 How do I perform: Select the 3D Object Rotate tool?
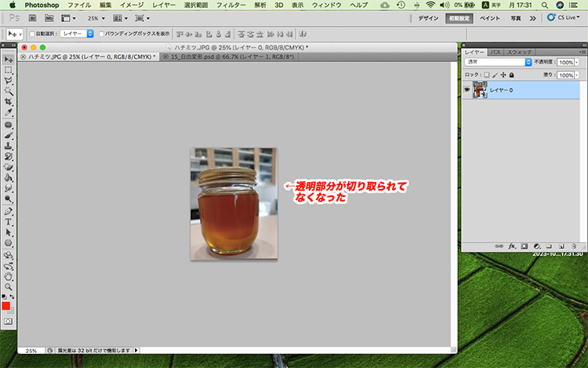click(x=9, y=256)
